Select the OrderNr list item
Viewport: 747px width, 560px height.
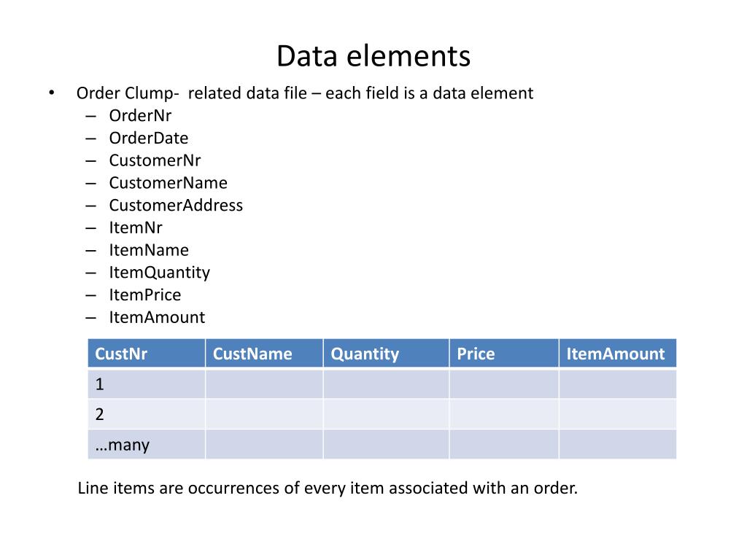(140, 115)
